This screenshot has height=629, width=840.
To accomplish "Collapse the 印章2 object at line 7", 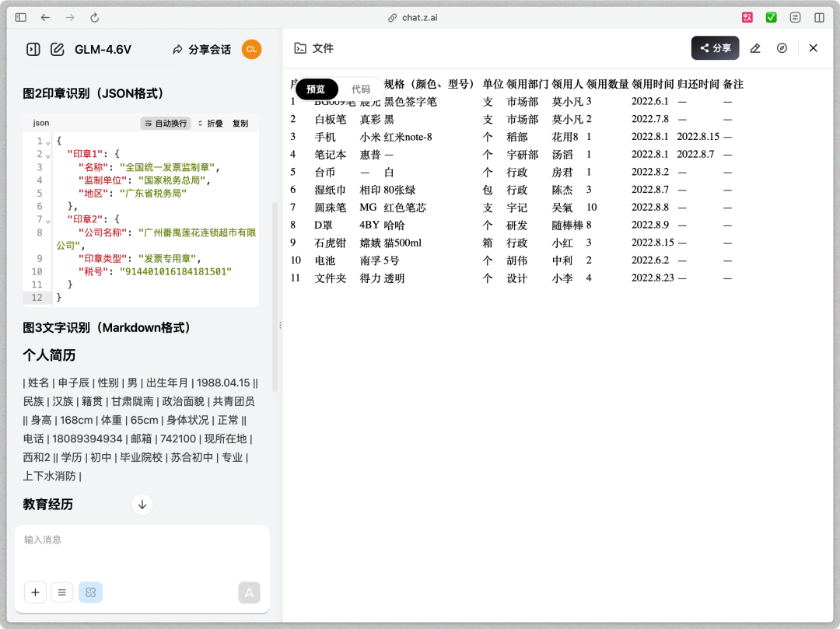I will pyautogui.click(x=48, y=221).
